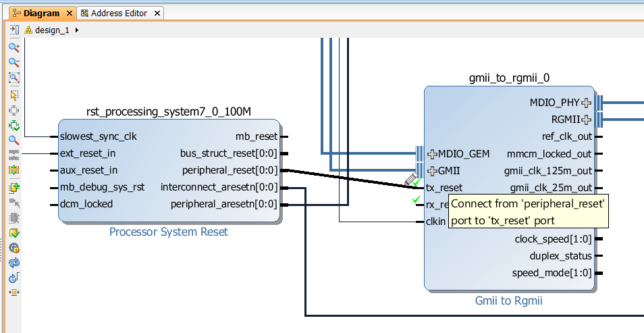Toggle the green Auto-fit Selection icon
The width and height of the screenshot is (644, 333).
[14, 126]
